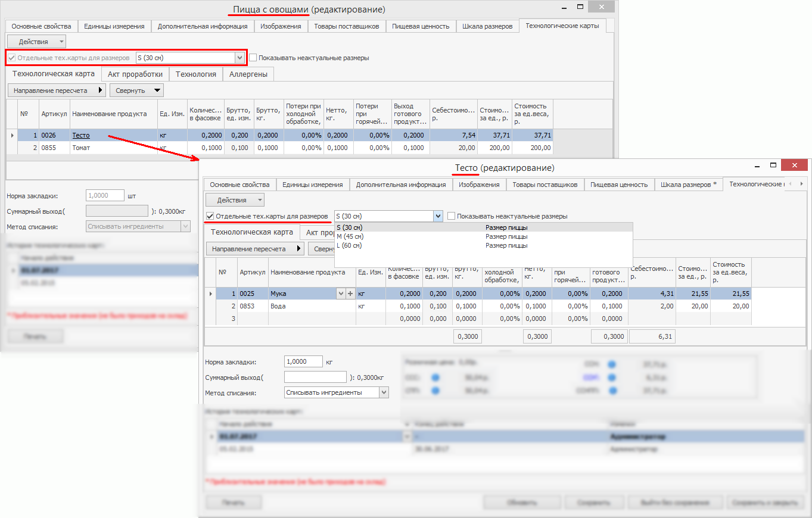The height and width of the screenshot is (518, 812).
Task: Toggle Отдельные тех.карты для размеров in Тесто window
Action: pyautogui.click(x=209, y=216)
